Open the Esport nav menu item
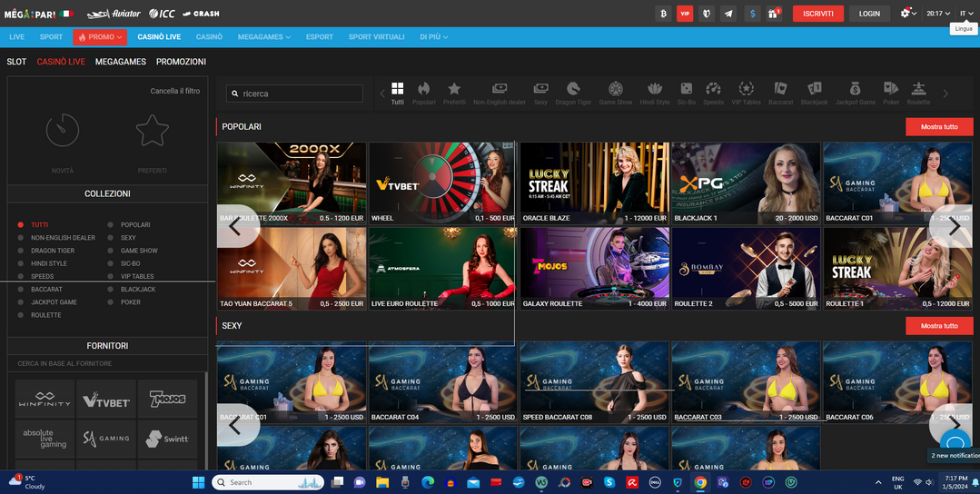 [x=320, y=37]
